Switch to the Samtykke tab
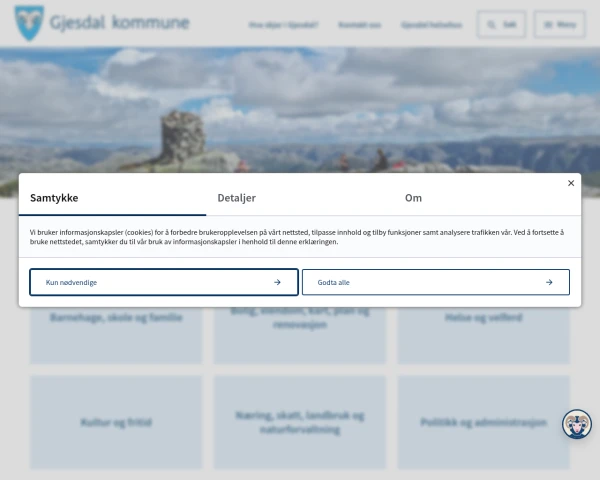The height and width of the screenshot is (480, 600). [112, 198]
